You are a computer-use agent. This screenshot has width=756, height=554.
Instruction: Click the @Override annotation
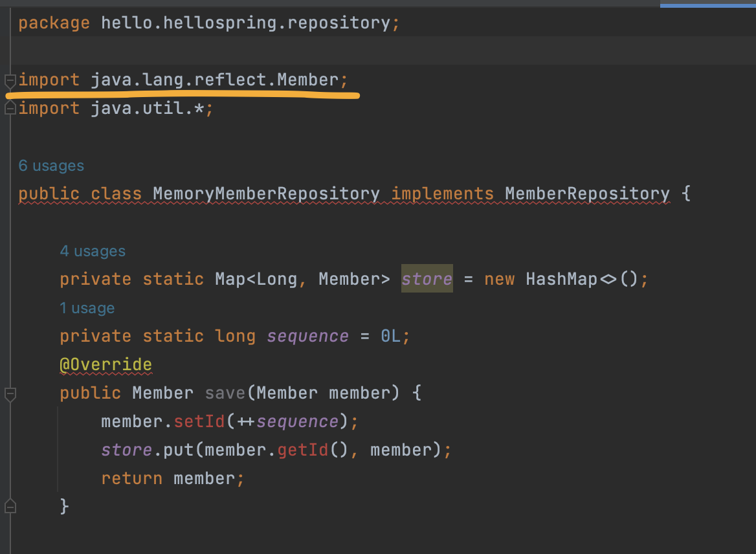[x=106, y=364]
